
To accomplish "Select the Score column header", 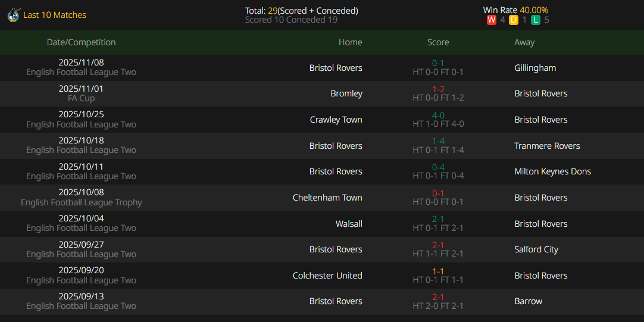I will (x=438, y=42).
